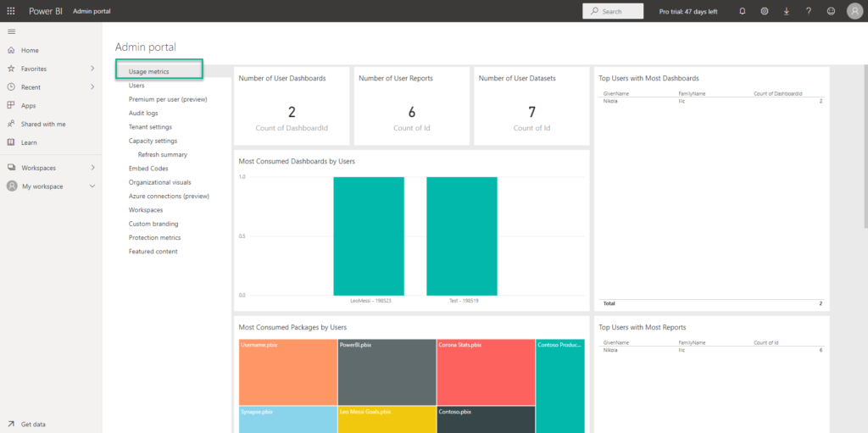Screen dimensions: 868x433
Task: Select the LeoMessi - 198523 bar
Action: coord(369,236)
